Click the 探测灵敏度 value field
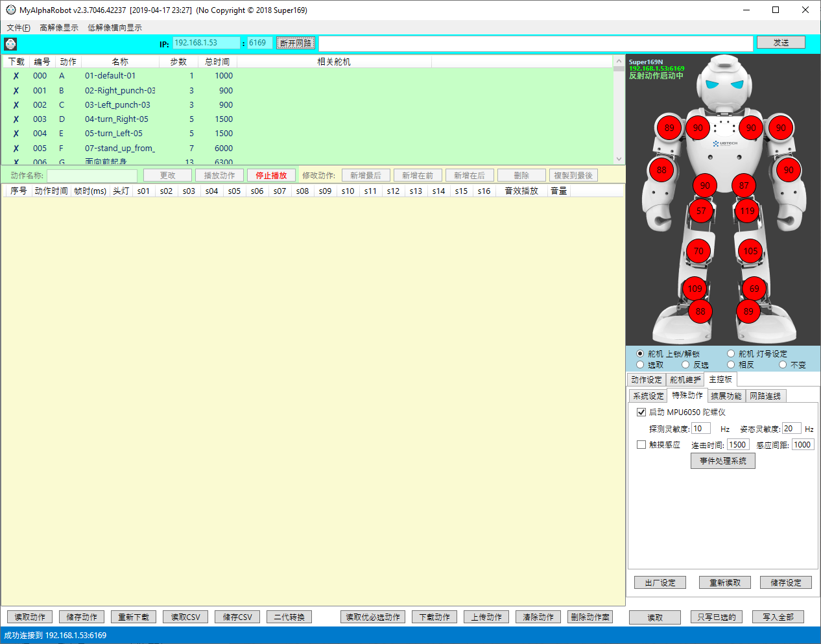Screen dimensions: 821x644 [x=701, y=428]
